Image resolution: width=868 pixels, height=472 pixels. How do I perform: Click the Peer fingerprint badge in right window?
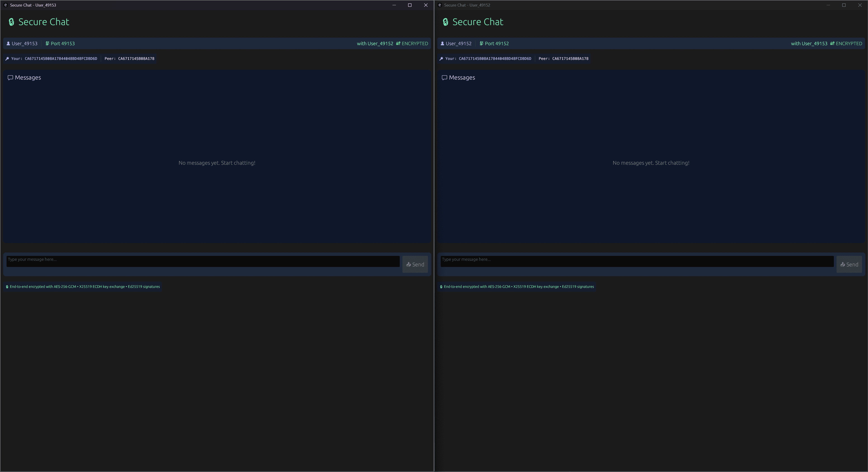(563, 58)
